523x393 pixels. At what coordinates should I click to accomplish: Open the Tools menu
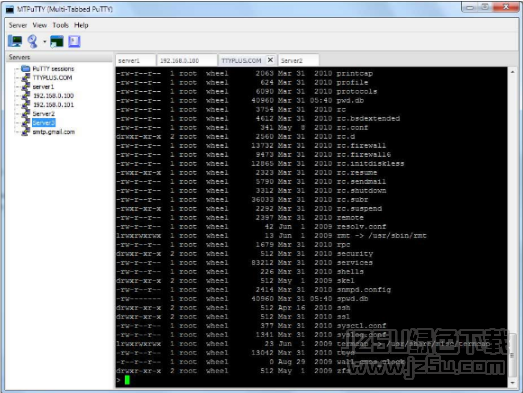click(x=60, y=25)
